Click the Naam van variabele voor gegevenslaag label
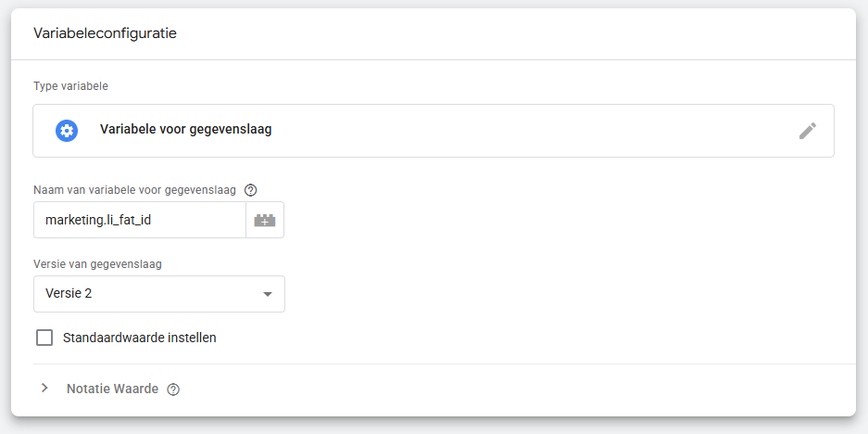Image resolution: width=868 pixels, height=434 pixels. 135,190
